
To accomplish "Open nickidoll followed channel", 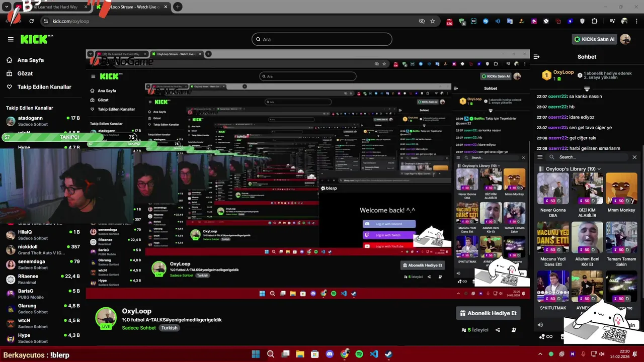I will [x=43, y=250].
